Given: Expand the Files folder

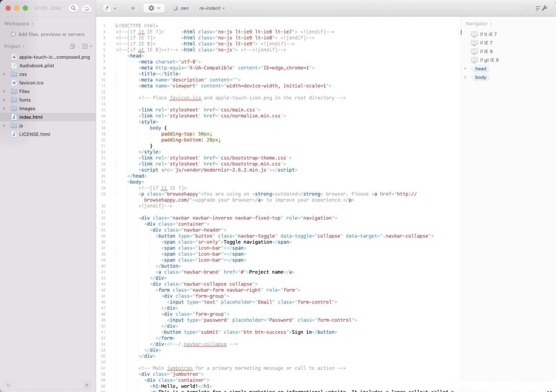Looking at the screenshot, I should pyautogui.click(x=4, y=91).
